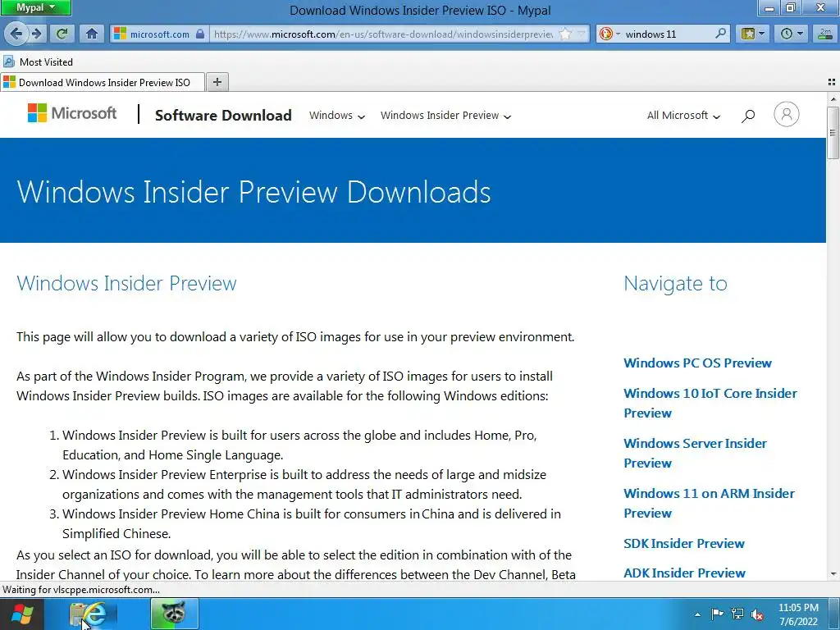This screenshot has width=840, height=630.
Task: Click the rightmost toolbar icon
Action: click(825, 34)
